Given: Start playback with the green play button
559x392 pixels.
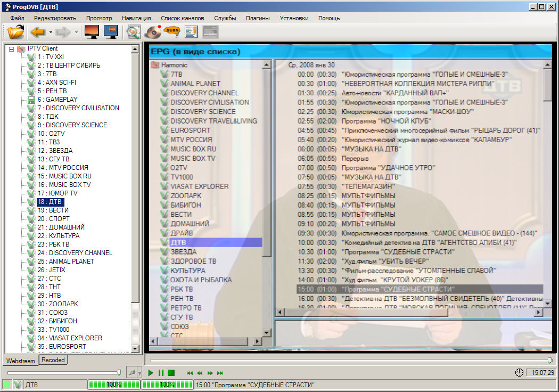Looking at the screenshot, I should pyautogui.click(x=151, y=373).
